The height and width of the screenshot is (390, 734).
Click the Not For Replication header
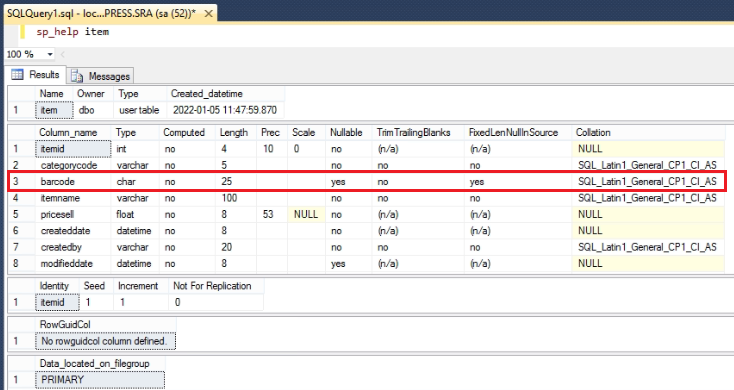[x=216, y=286]
